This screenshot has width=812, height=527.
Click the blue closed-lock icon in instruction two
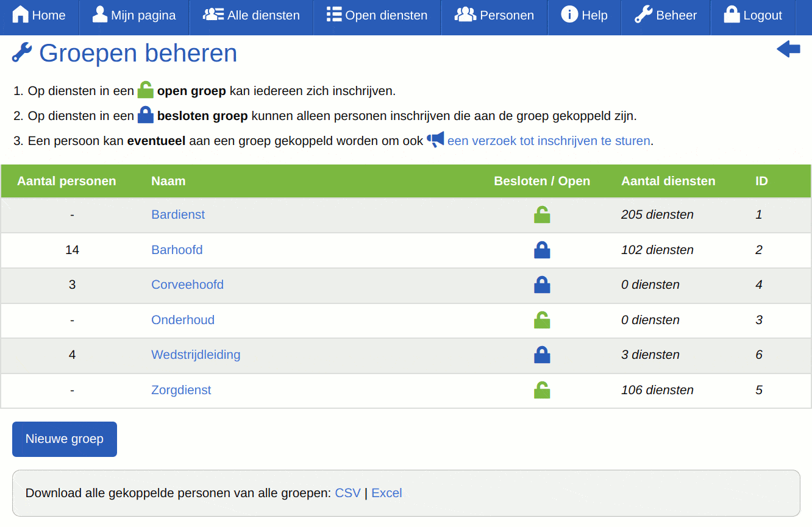(146, 115)
